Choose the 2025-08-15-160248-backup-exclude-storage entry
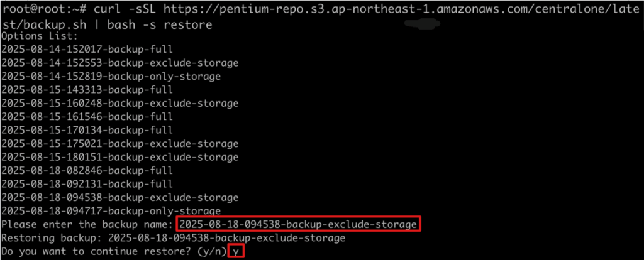The image size is (644, 260). pos(119,103)
